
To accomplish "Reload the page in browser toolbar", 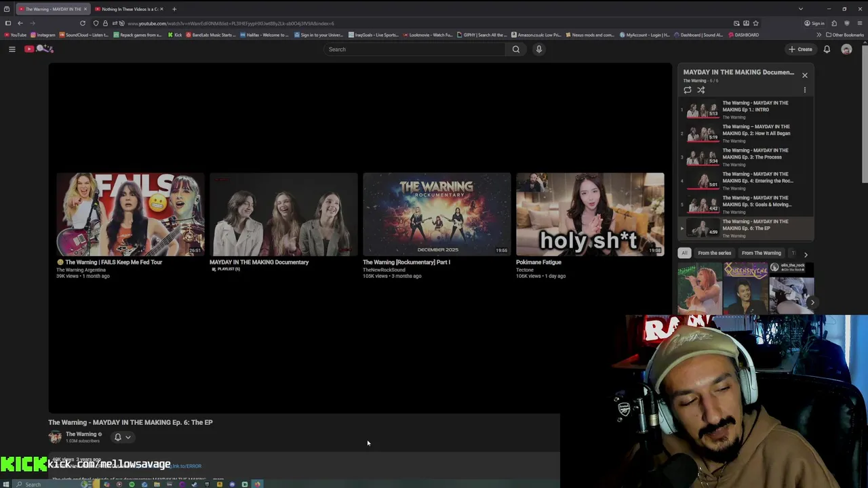I will pos(83,23).
